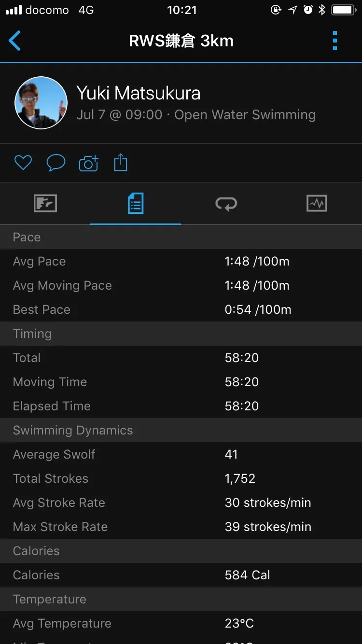Select the Total Strokes row
The height and width of the screenshot is (644, 362).
click(181, 478)
